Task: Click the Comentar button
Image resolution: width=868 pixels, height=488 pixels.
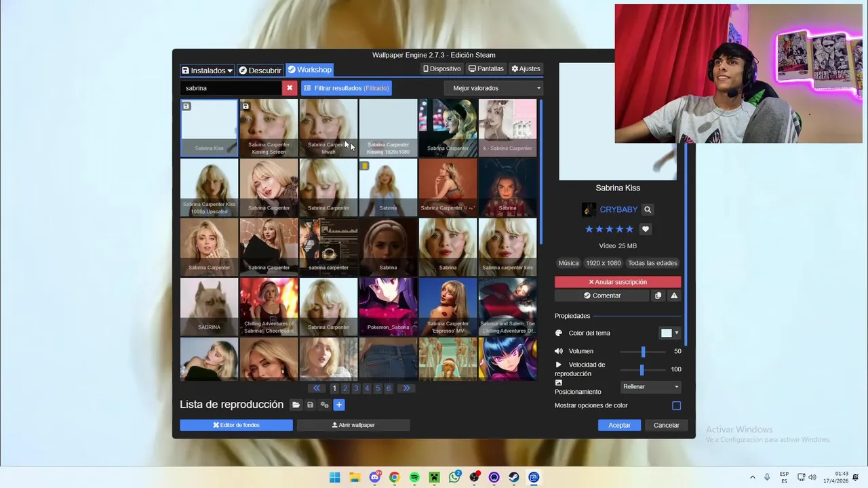Action: [x=602, y=296]
